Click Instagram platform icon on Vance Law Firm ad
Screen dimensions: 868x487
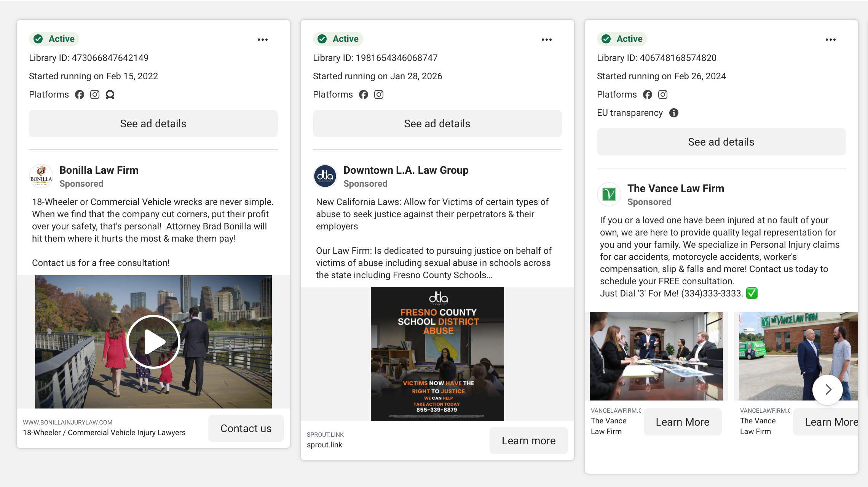663,95
